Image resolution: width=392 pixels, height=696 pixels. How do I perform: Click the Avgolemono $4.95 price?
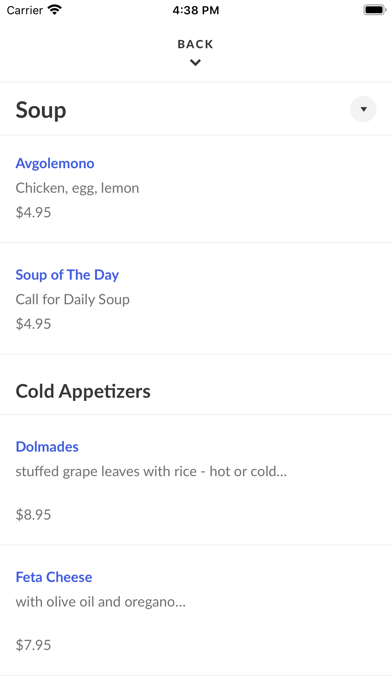33,212
